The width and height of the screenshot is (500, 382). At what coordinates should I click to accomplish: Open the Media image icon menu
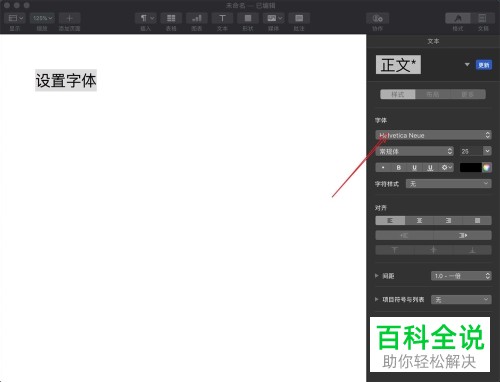273,18
